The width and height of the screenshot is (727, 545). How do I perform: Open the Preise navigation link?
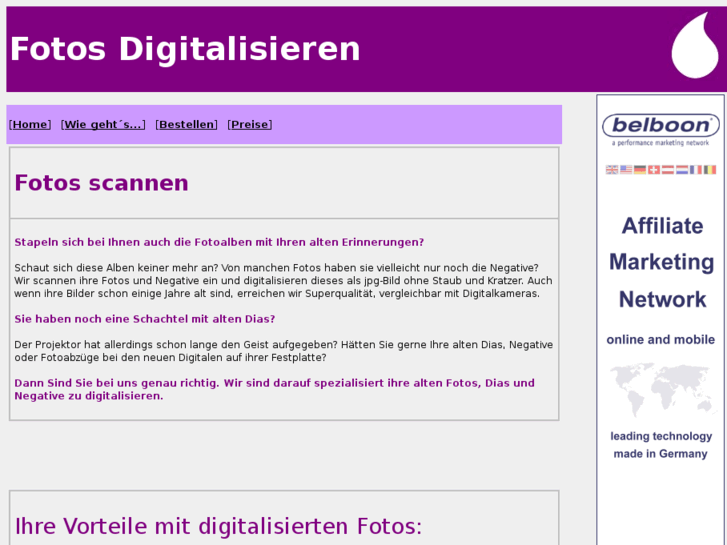click(249, 124)
